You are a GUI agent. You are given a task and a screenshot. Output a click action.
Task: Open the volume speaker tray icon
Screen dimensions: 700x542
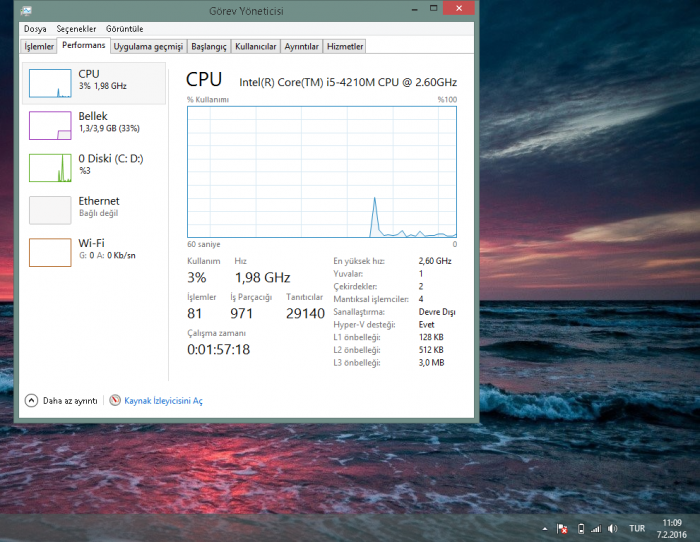613,528
